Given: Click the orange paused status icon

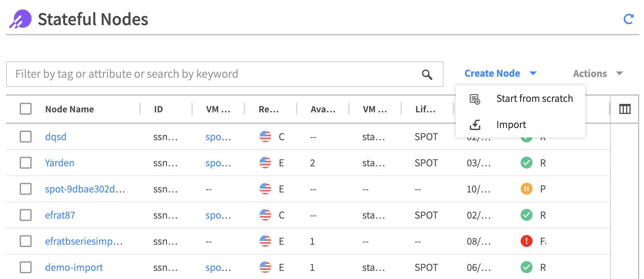Looking at the screenshot, I should click(526, 189).
